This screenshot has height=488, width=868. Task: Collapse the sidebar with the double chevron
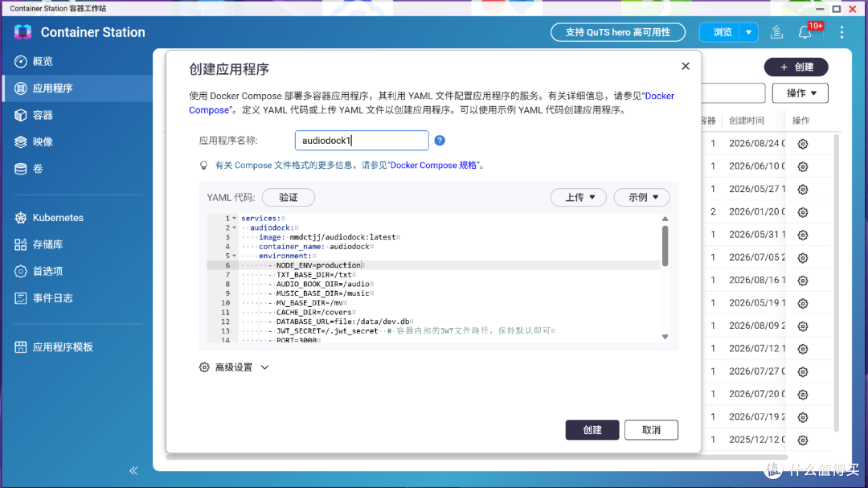[133, 470]
